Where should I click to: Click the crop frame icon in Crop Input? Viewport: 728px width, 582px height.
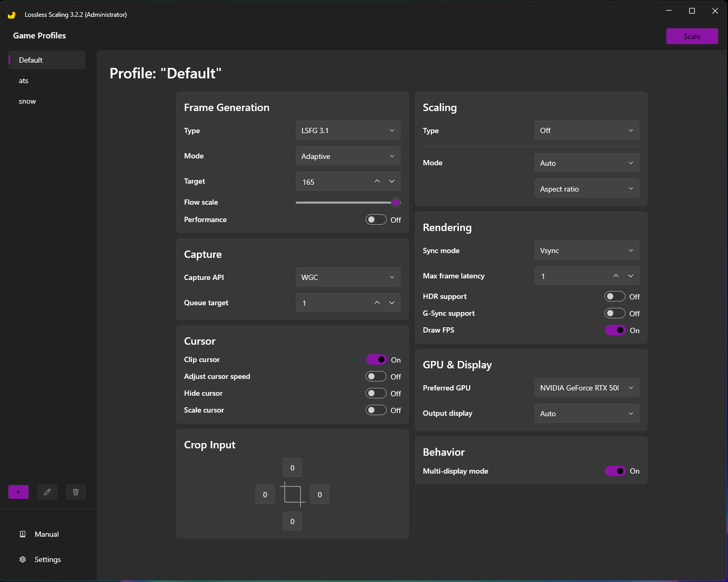[x=292, y=495]
